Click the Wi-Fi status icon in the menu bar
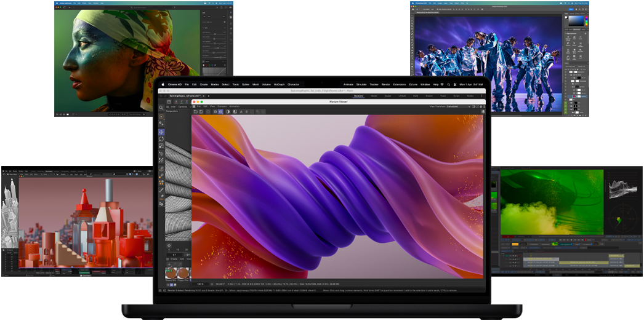The image size is (644, 321). 442,84
